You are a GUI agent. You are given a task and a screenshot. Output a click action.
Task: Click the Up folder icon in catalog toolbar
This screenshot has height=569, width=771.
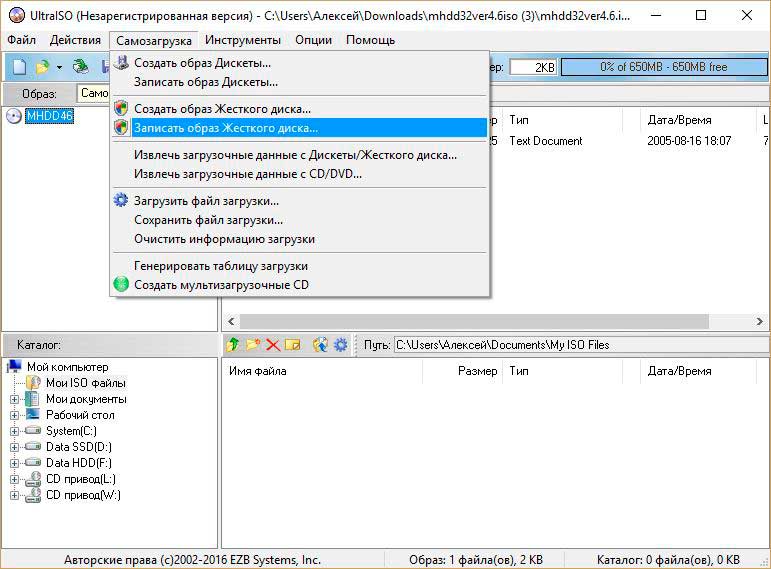[x=233, y=345]
